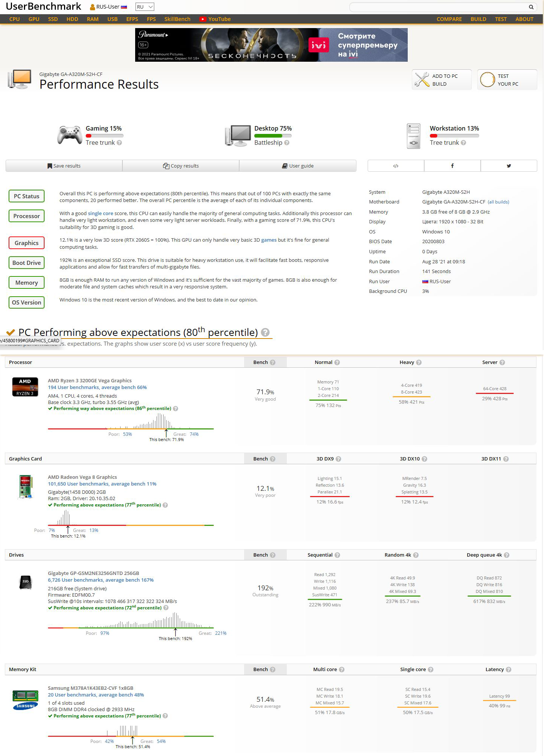Open the USB menu item
Image resolution: width=544 pixels, height=756 pixels.
click(x=112, y=19)
